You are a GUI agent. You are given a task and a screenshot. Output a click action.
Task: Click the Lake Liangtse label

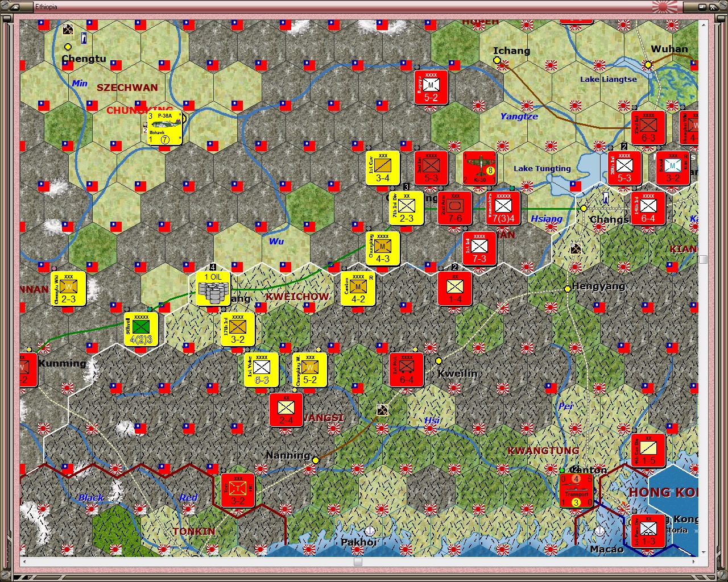609,79
